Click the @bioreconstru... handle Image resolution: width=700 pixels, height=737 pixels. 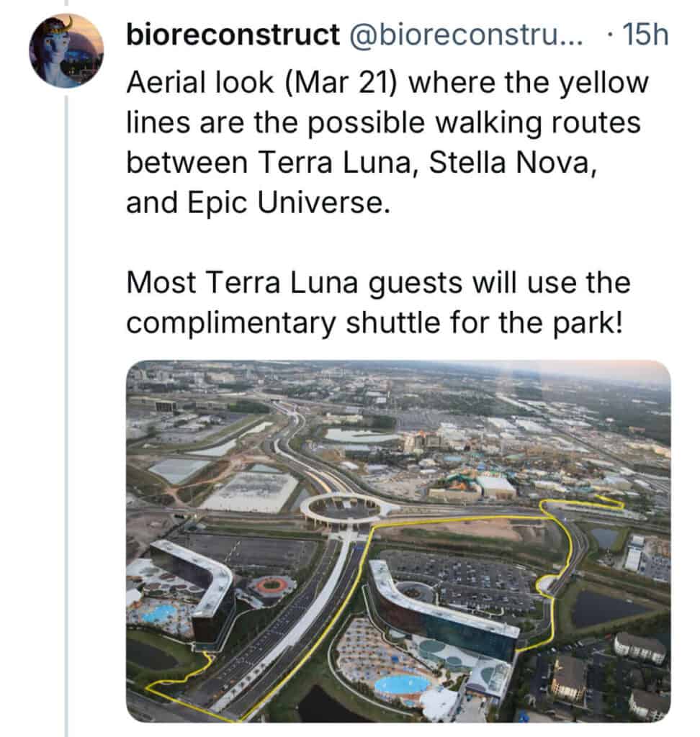[468, 35]
